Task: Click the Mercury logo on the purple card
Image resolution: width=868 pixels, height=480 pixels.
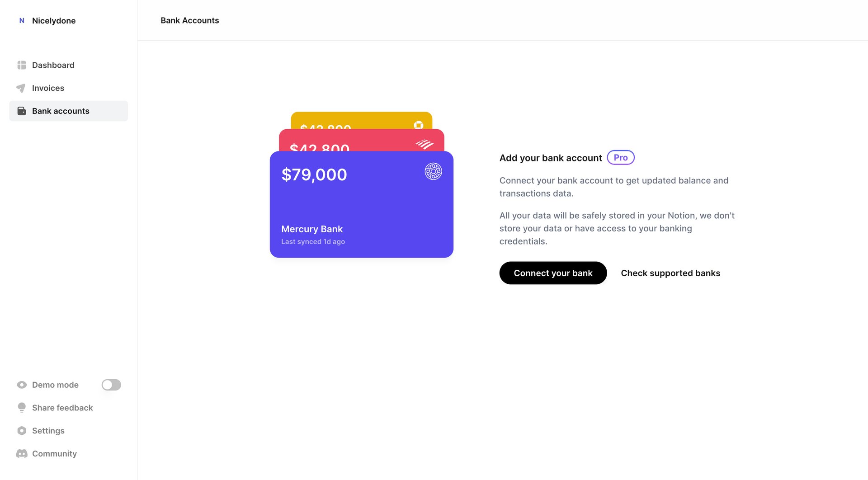Action: tap(433, 172)
